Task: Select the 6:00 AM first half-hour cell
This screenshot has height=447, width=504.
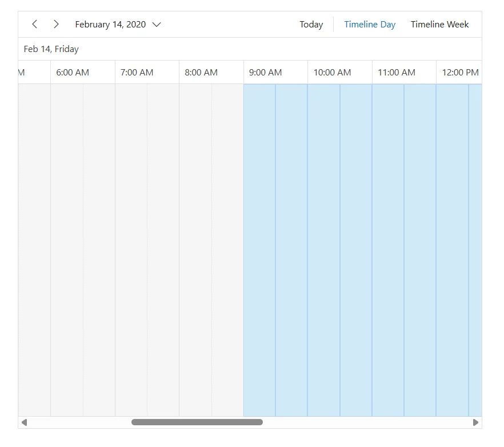Action: 67,250
